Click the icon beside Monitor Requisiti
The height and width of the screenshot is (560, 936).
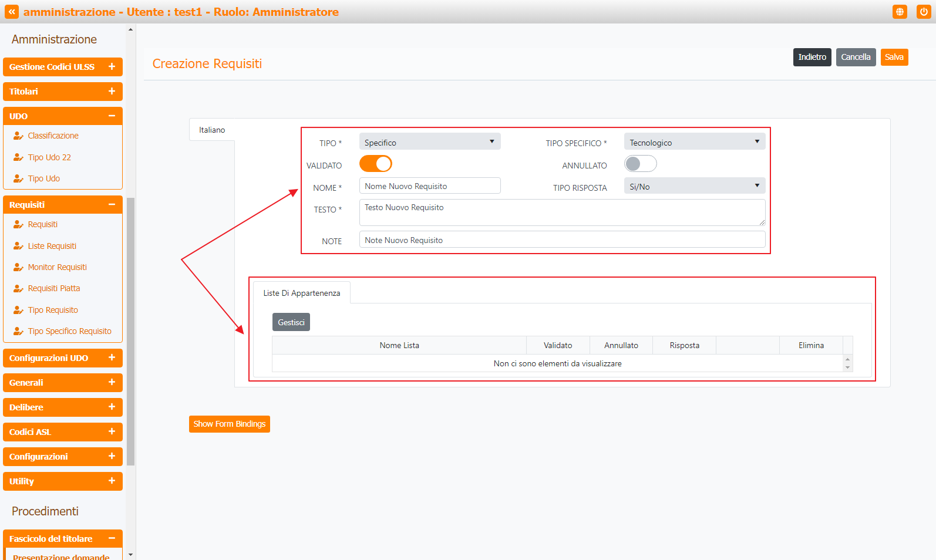click(18, 267)
